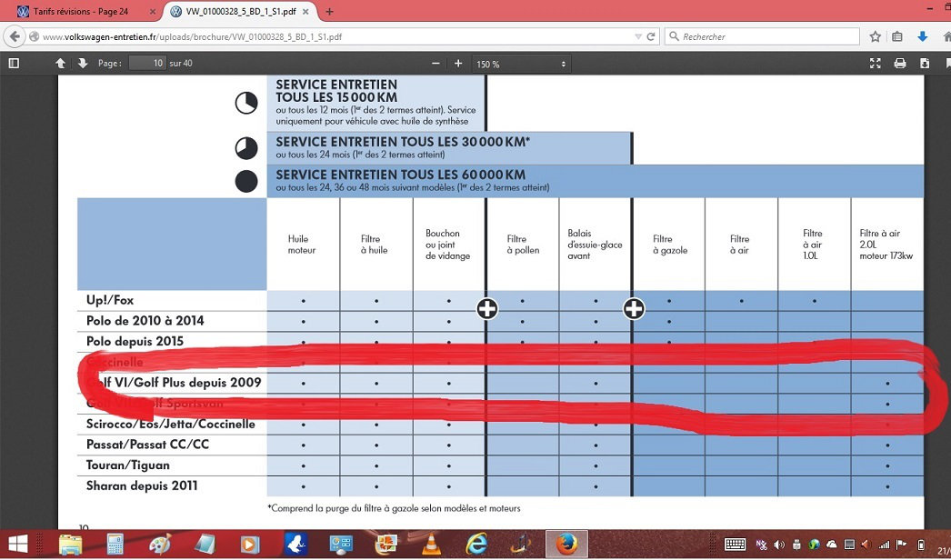
Task: Select the VW_01000328_5_BD_1_S1.pdf tab
Action: tap(241, 12)
